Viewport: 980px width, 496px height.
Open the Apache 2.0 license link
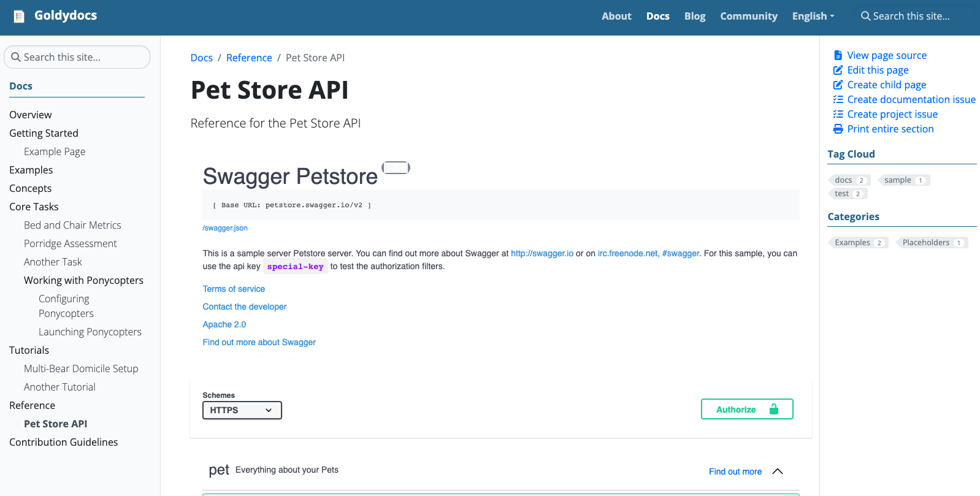coord(224,324)
